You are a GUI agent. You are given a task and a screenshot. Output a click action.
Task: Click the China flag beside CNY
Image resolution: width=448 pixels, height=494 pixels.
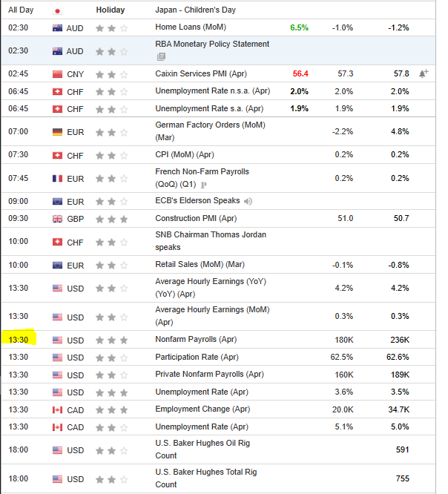click(x=58, y=74)
